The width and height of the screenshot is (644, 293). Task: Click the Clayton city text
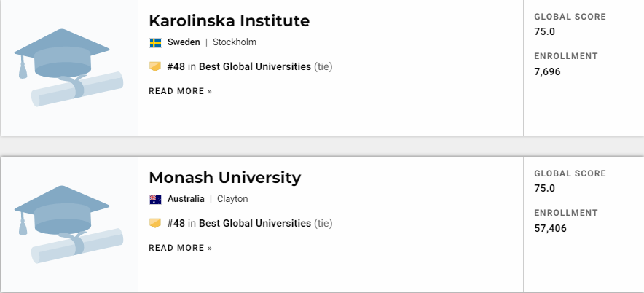point(232,199)
